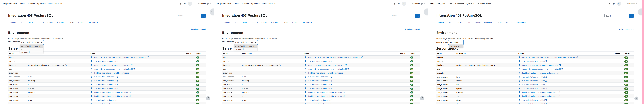Click database row report icon in the 4.5.3+ window
644x104 pixels.
tap(306, 65)
